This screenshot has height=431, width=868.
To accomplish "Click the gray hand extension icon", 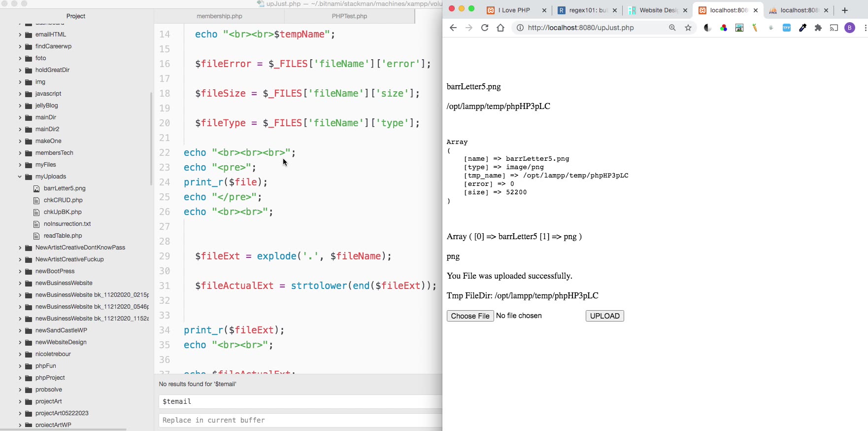I will (x=771, y=28).
